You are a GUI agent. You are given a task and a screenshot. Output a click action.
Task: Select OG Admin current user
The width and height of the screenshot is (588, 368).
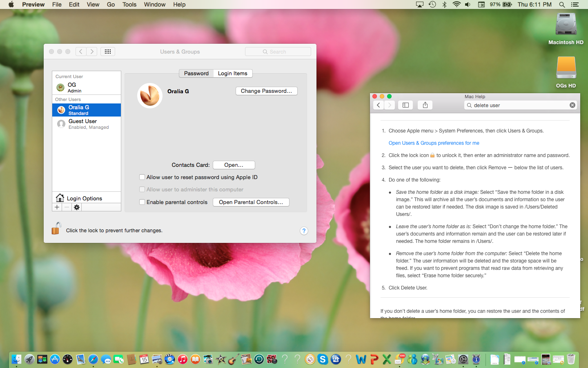pyautogui.click(x=87, y=88)
